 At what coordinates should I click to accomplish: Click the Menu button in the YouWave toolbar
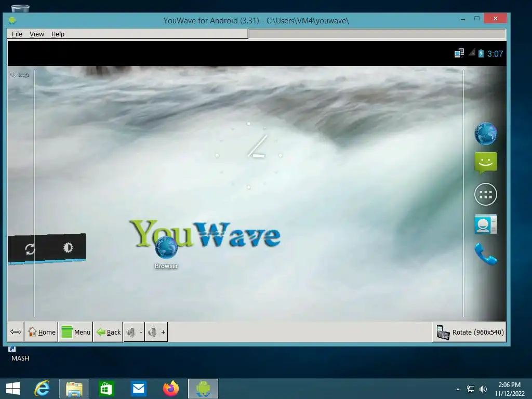(x=76, y=332)
